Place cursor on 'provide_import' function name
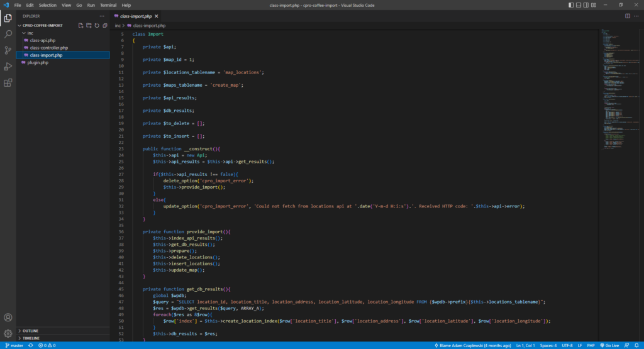 coord(206,231)
